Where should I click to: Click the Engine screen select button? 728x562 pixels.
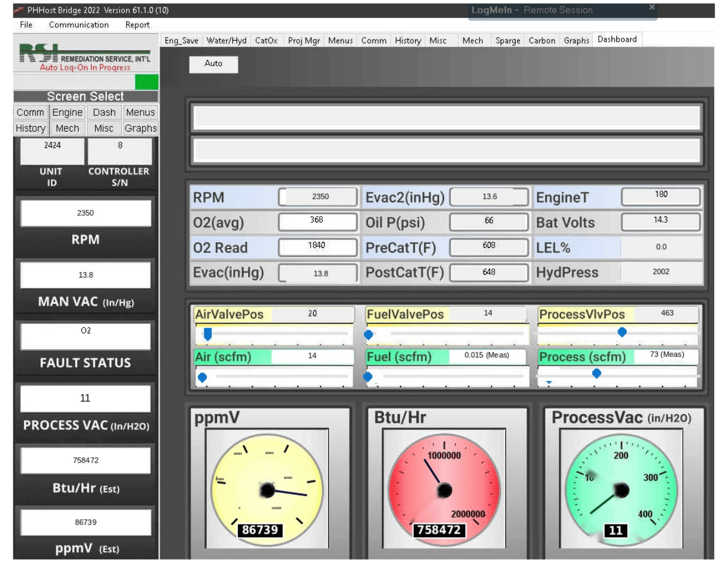67,112
